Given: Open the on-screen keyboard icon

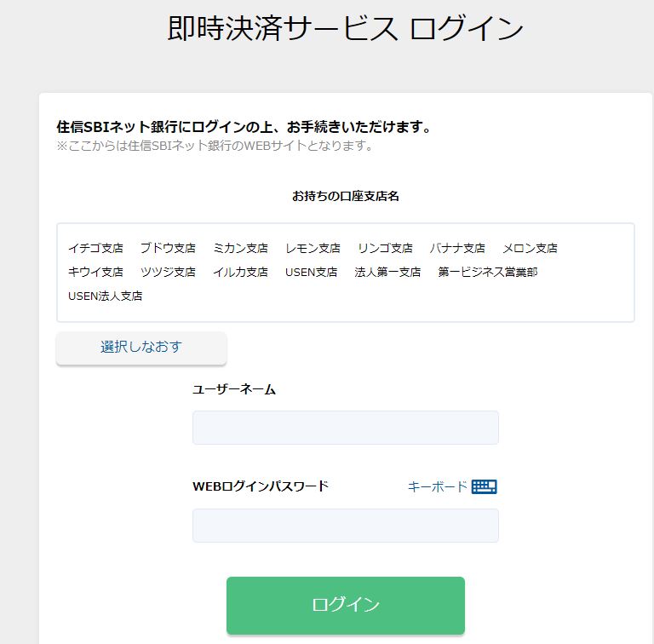Looking at the screenshot, I should tap(484, 486).
